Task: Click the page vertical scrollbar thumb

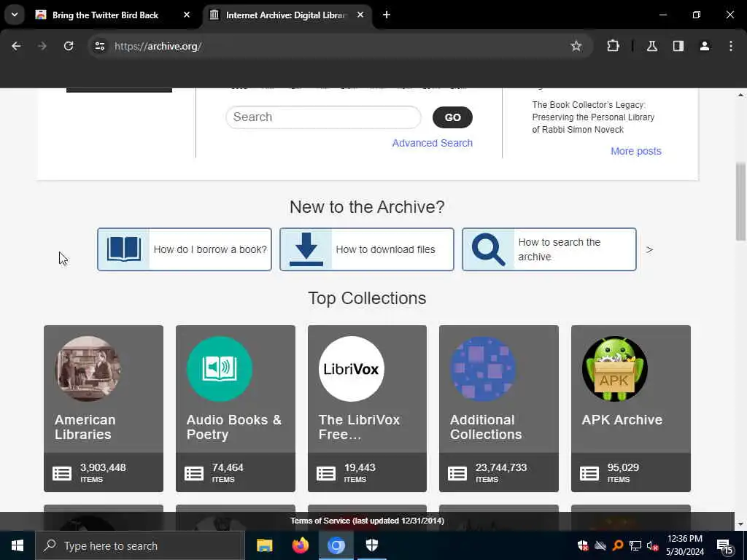Action: (x=741, y=201)
